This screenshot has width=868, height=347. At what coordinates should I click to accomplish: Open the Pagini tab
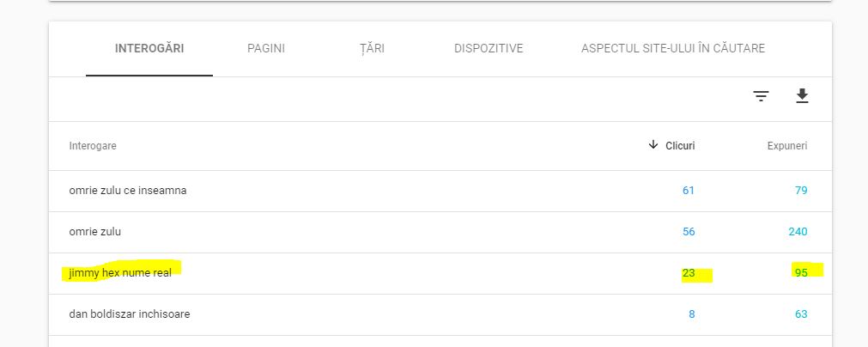point(266,49)
